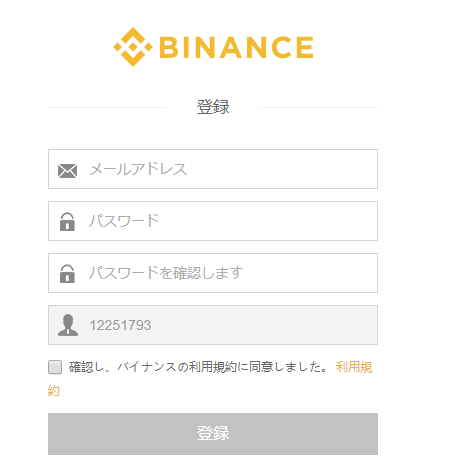Click the person icon beside 12251793
This screenshot has width=450, height=467.
pos(68,325)
